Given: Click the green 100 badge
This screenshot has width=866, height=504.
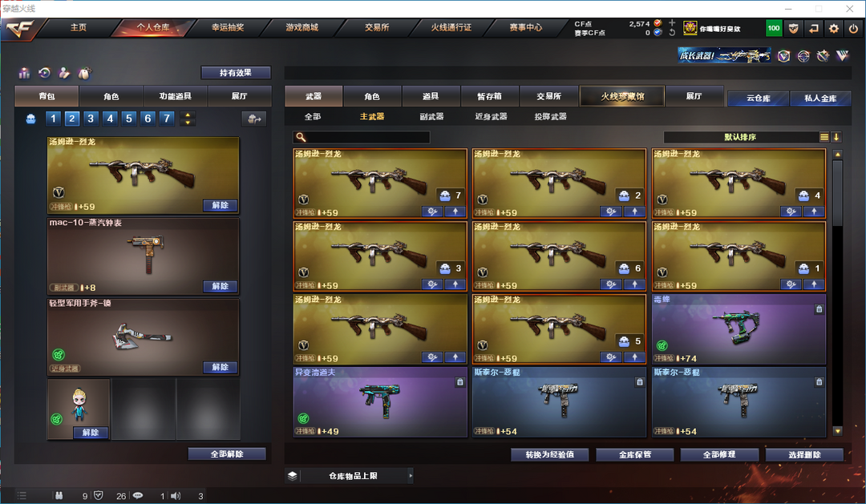Looking at the screenshot, I should point(774,28).
